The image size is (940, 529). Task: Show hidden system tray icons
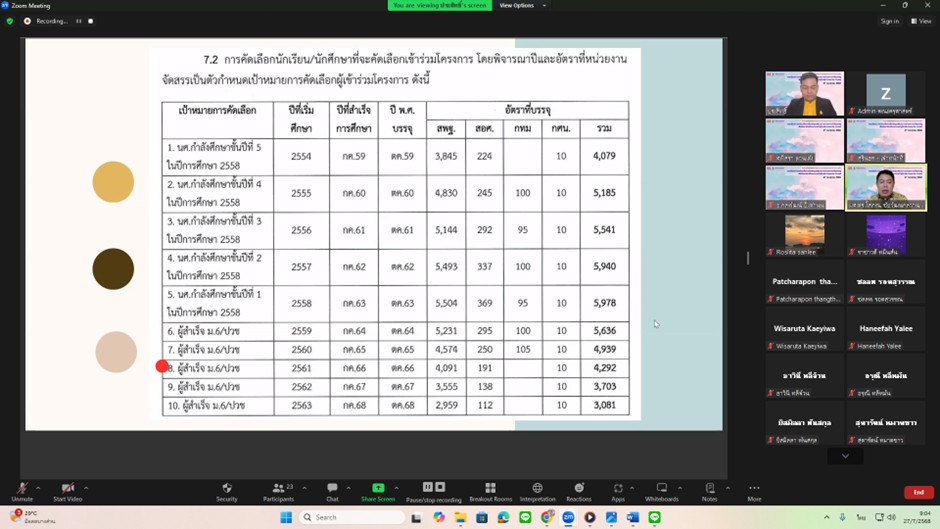point(827,517)
